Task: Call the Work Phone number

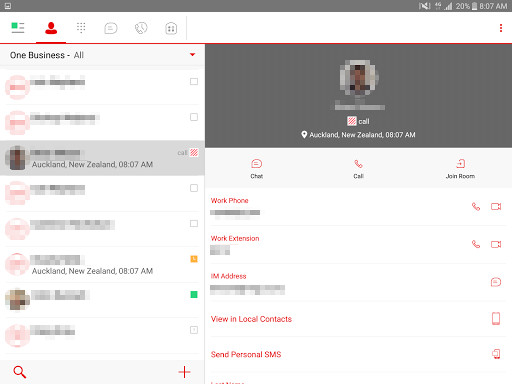Action: click(476, 207)
